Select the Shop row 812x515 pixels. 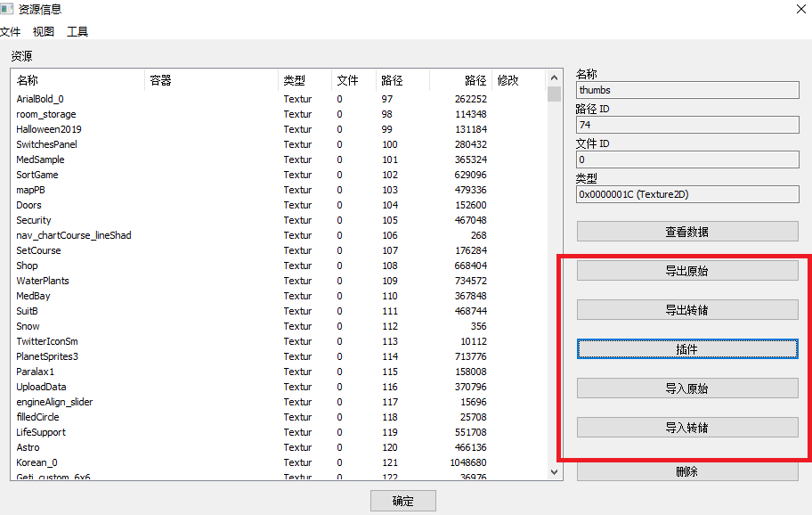279,266
